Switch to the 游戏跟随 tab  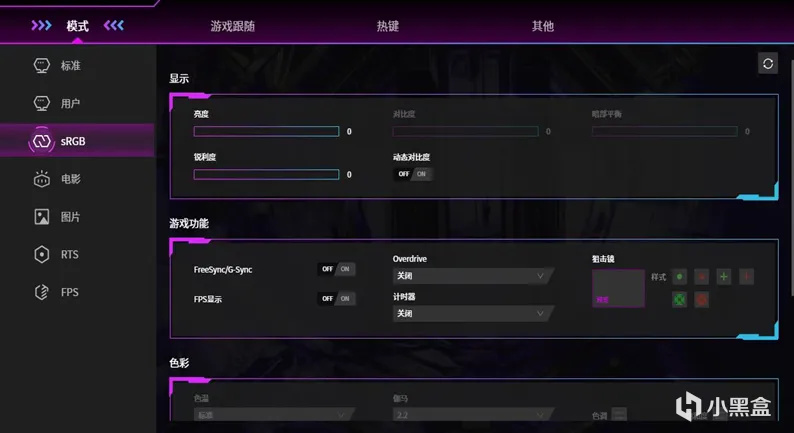pyautogui.click(x=232, y=26)
